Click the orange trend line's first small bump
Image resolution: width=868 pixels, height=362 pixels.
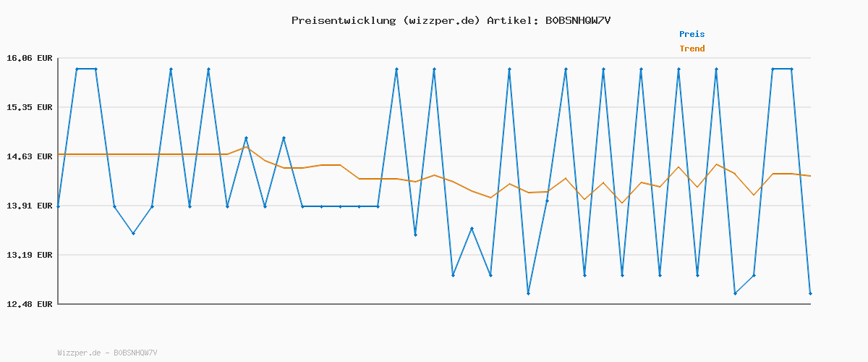point(246,147)
